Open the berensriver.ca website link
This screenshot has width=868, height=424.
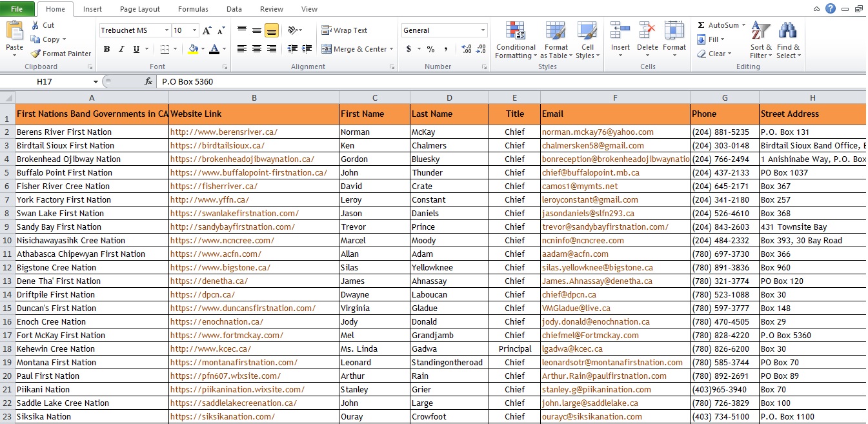tap(224, 132)
